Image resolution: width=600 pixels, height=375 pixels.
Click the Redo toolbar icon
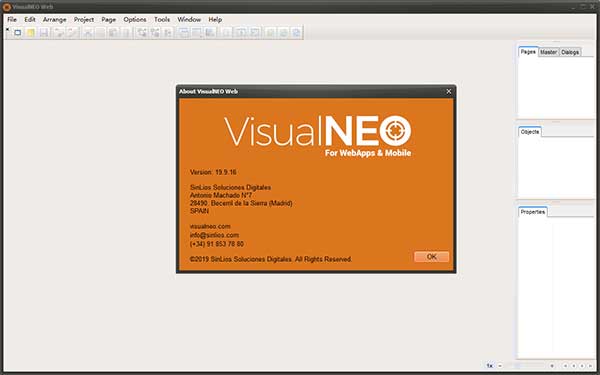[x=73, y=33]
